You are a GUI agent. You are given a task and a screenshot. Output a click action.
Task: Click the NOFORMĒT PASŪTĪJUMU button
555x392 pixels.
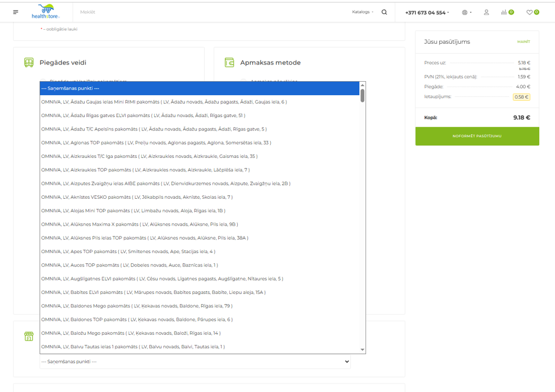pos(477,136)
